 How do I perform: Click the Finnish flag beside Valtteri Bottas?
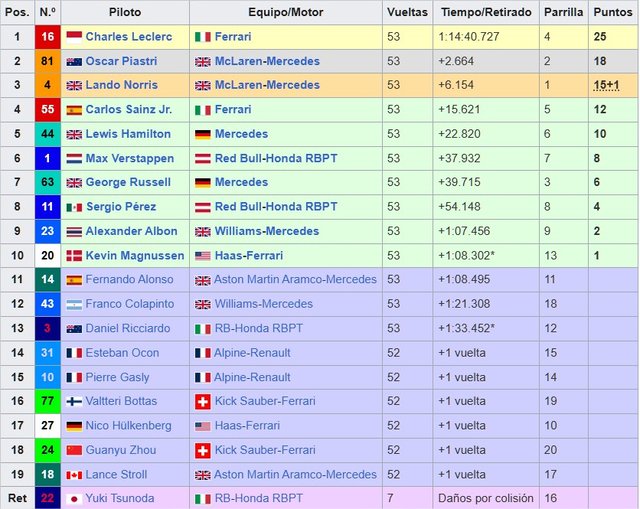[74, 402]
